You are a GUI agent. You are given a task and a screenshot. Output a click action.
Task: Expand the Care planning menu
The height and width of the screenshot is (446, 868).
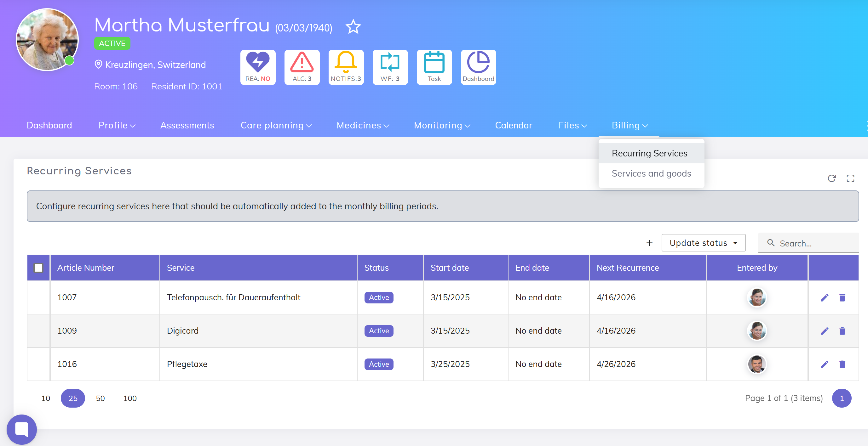pyautogui.click(x=276, y=125)
